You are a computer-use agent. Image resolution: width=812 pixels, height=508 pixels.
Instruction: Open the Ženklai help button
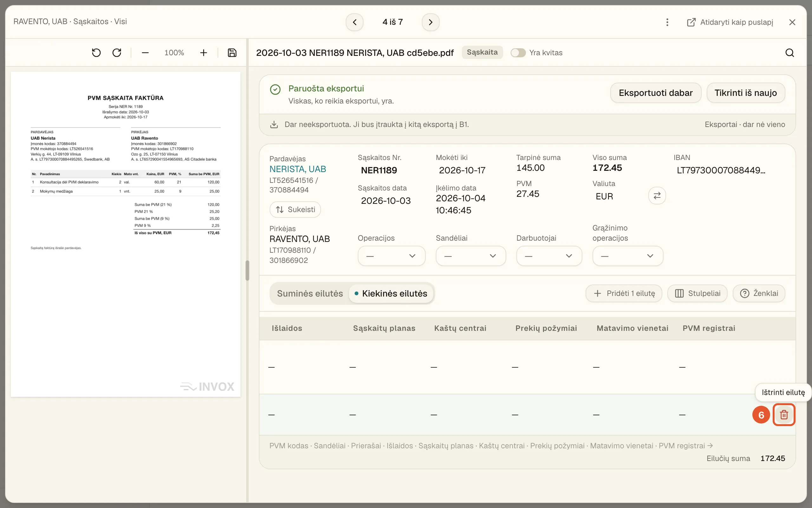(x=759, y=293)
